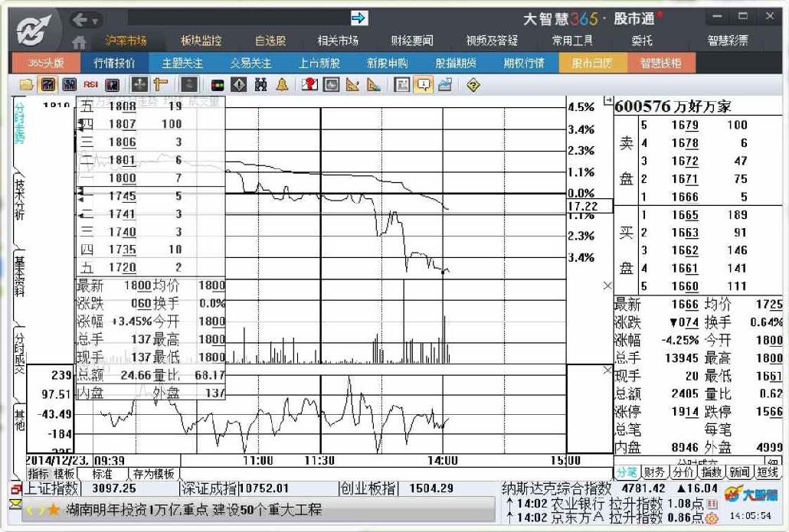The width and height of the screenshot is (789, 532).
Task: Click the 模板 button at chart bottom
Action: (64, 474)
